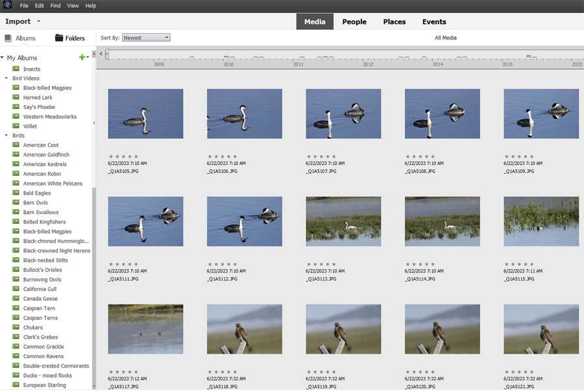Collapse the My Albums section
Screen dimensions: 584x392
click(x=3, y=58)
